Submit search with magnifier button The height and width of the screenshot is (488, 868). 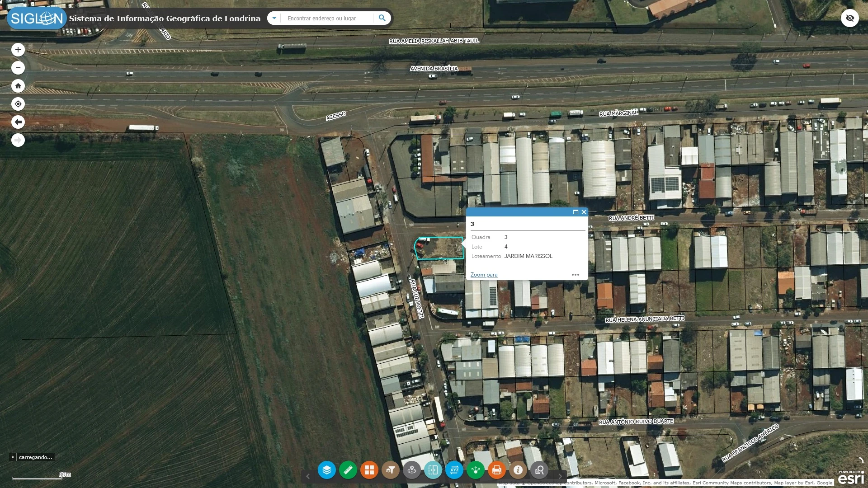coord(382,18)
